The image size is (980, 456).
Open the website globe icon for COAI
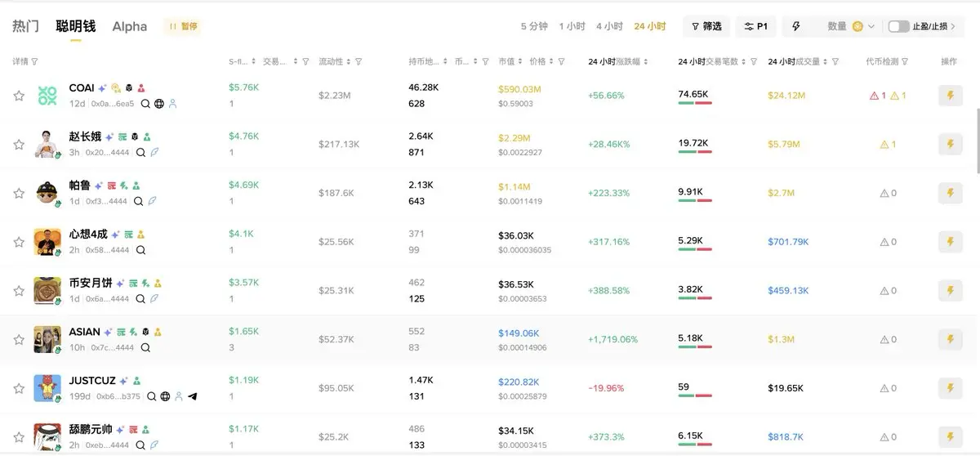click(x=159, y=104)
